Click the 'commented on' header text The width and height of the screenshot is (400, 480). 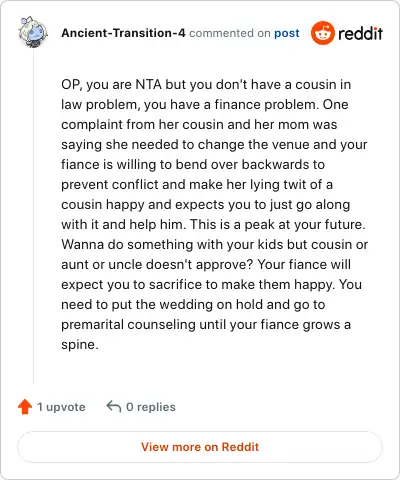(230, 33)
